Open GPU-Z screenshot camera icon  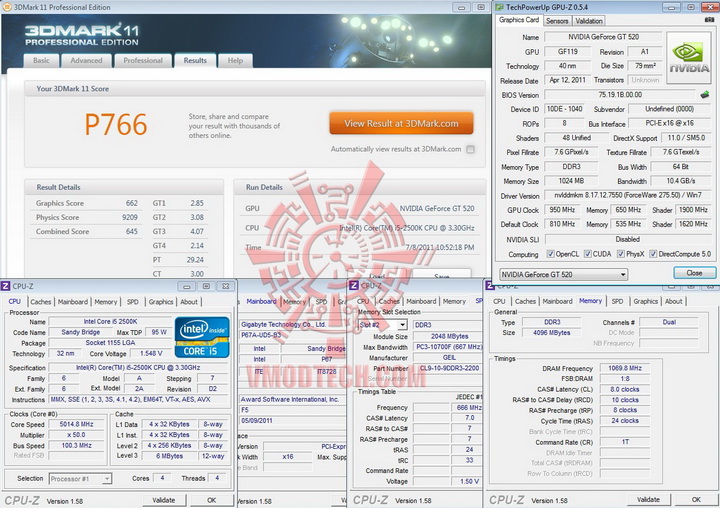709,20
